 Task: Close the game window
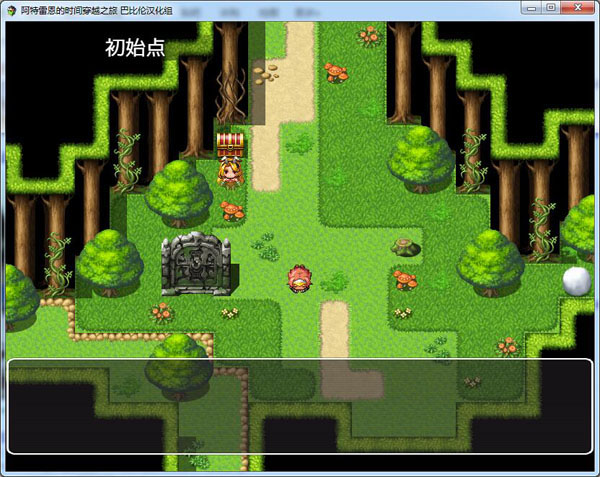click(578, 8)
